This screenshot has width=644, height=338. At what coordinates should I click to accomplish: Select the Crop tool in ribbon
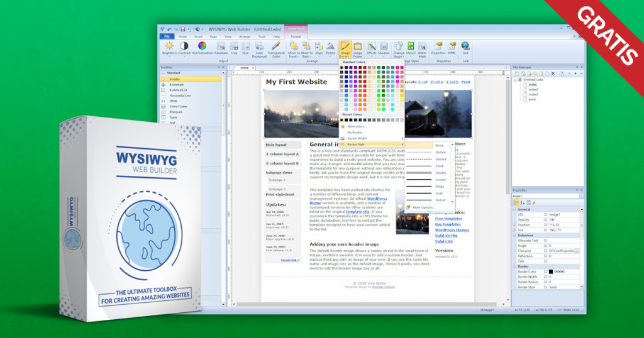click(x=233, y=46)
